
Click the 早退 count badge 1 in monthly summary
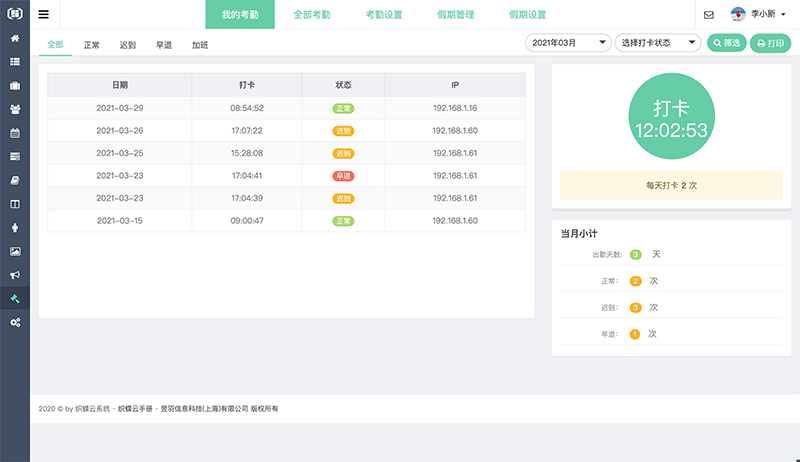[635, 334]
